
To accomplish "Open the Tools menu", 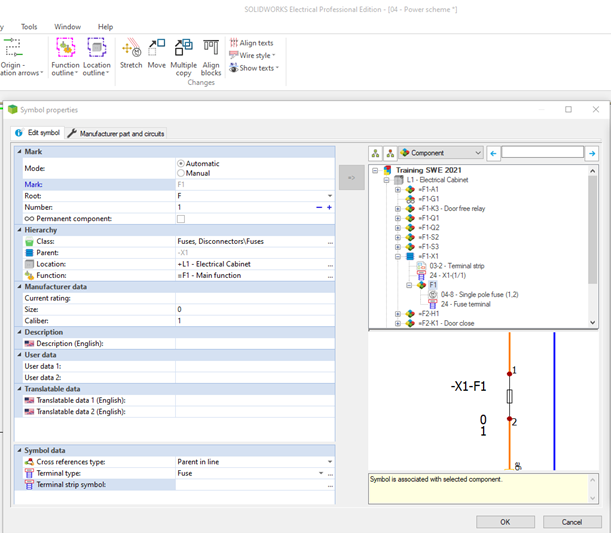I will click(29, 27).
